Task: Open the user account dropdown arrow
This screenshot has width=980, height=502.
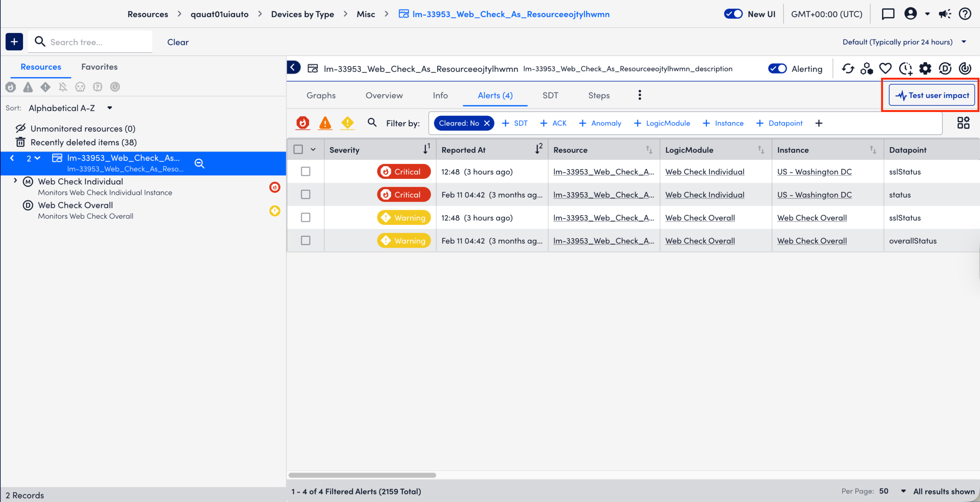Action: (927, 14)
